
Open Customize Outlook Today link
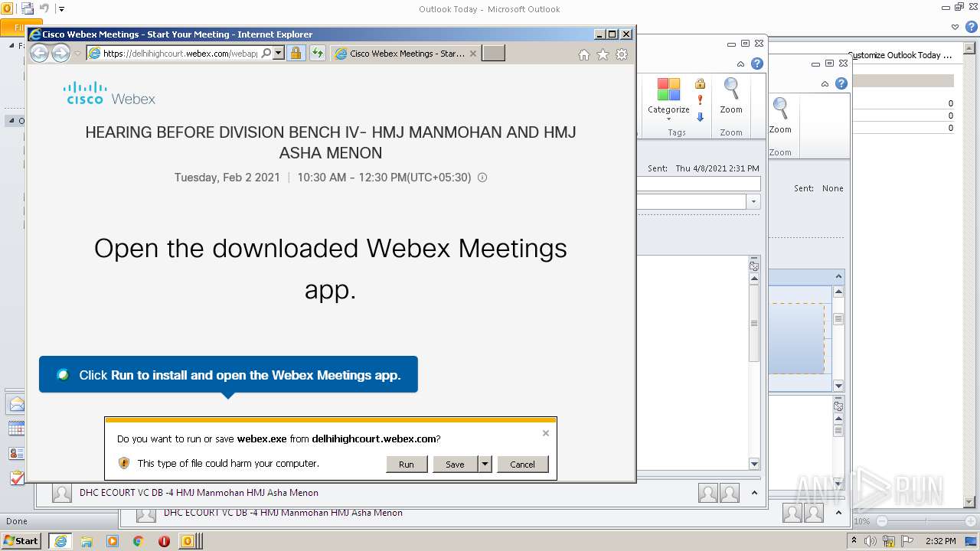coord(900,55)
